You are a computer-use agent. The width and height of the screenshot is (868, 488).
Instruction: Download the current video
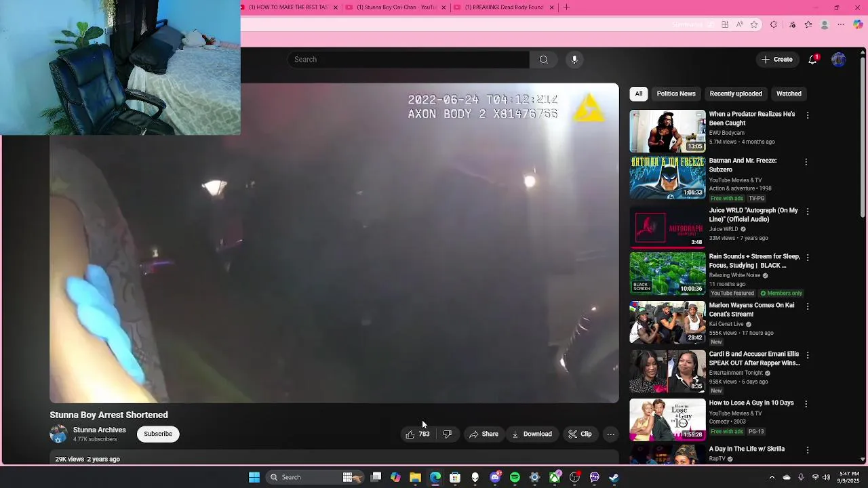point(532,434)
